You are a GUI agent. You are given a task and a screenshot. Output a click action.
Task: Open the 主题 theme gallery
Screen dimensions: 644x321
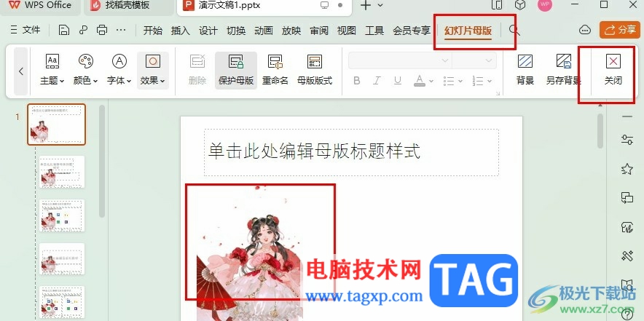[x=52, y=70]
